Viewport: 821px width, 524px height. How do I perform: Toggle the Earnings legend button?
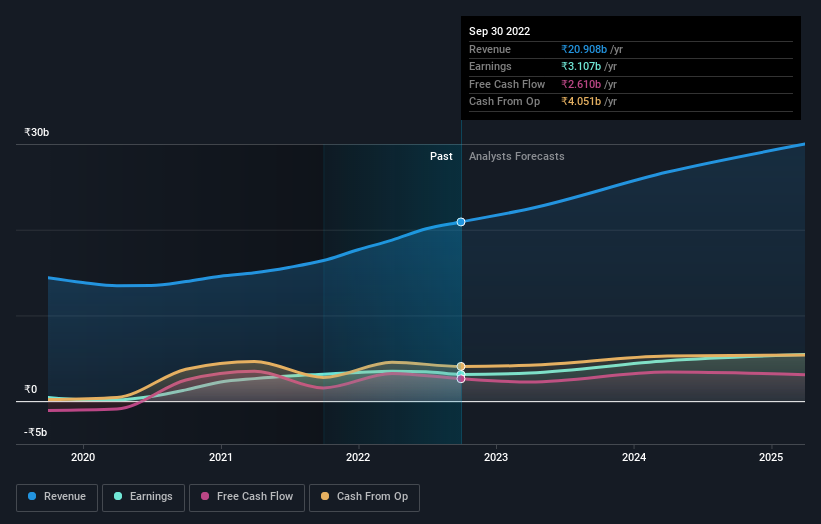click(x=143, y=497)
